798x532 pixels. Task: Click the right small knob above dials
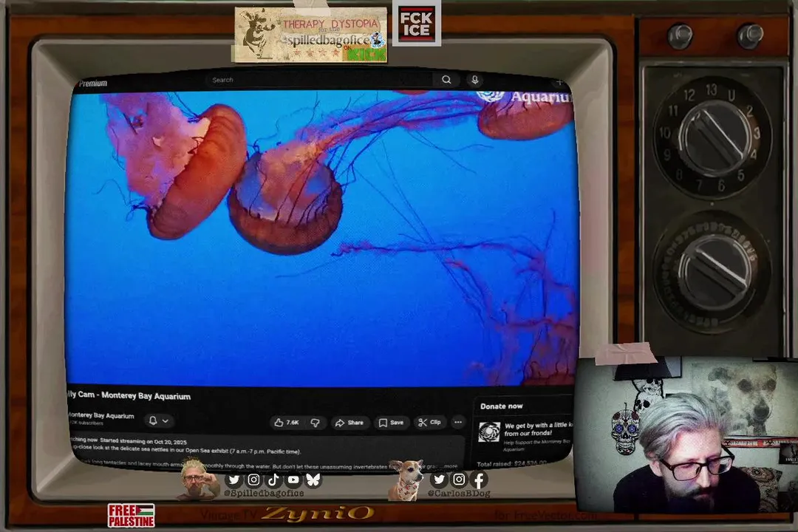750,35
